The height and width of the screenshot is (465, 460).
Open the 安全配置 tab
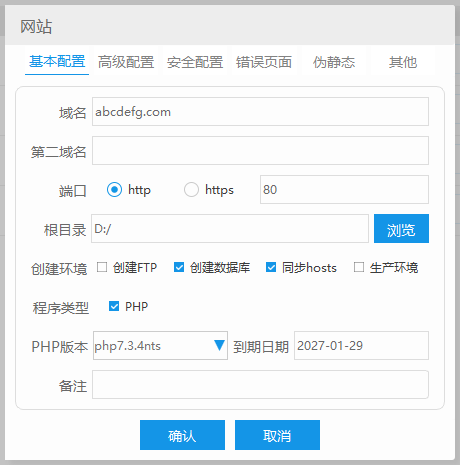tap(195, 62)
